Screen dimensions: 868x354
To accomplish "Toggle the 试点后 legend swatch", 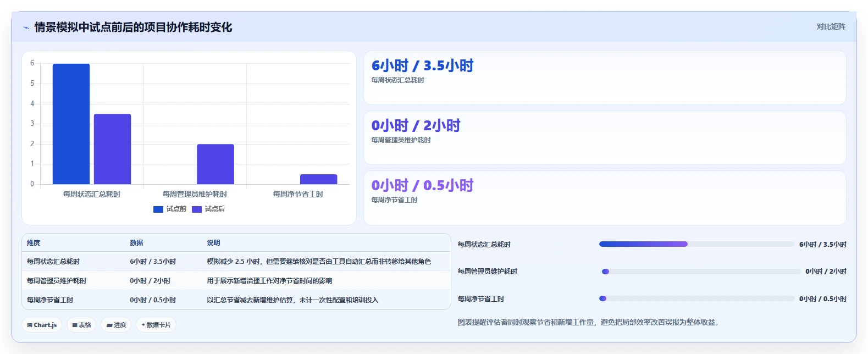I will click(197, 209).
